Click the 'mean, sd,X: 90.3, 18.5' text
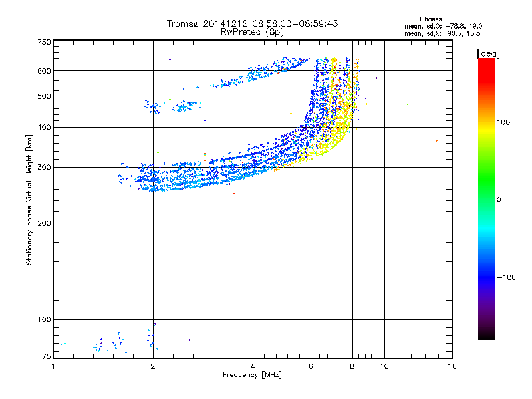 coord(442,33)
